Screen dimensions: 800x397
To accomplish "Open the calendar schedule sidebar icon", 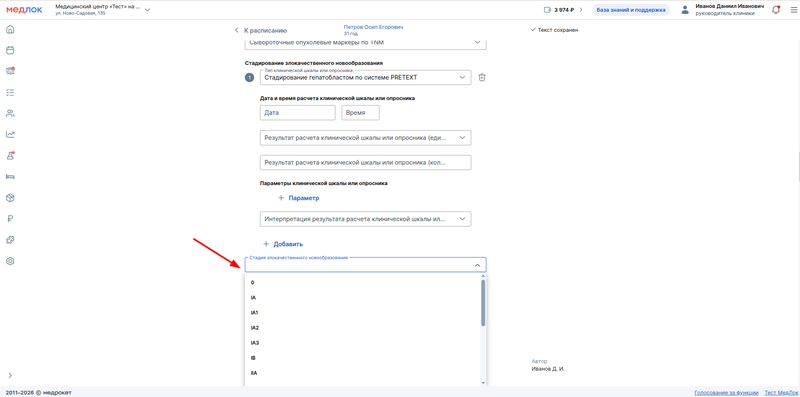I will pos(10,50).
